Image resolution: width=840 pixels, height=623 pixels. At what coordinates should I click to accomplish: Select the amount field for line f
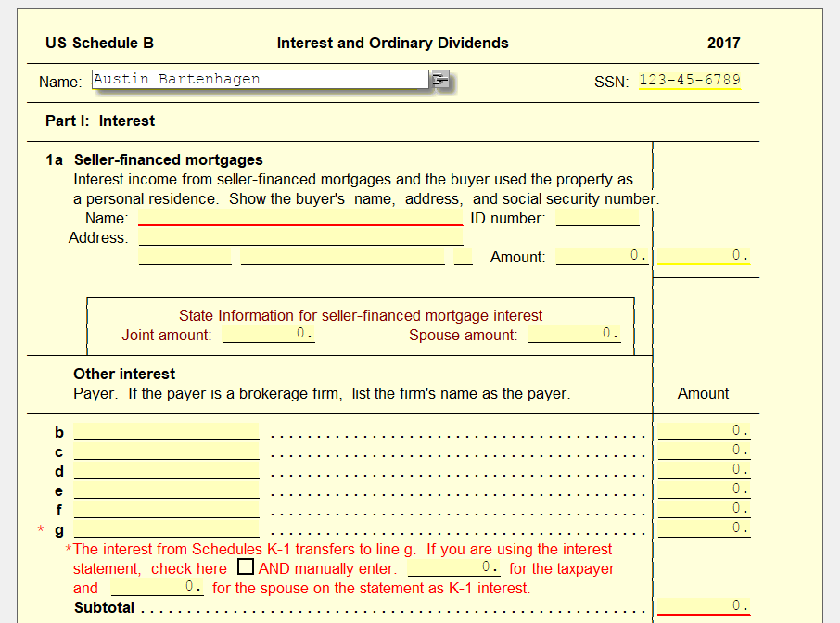[704, 510]
